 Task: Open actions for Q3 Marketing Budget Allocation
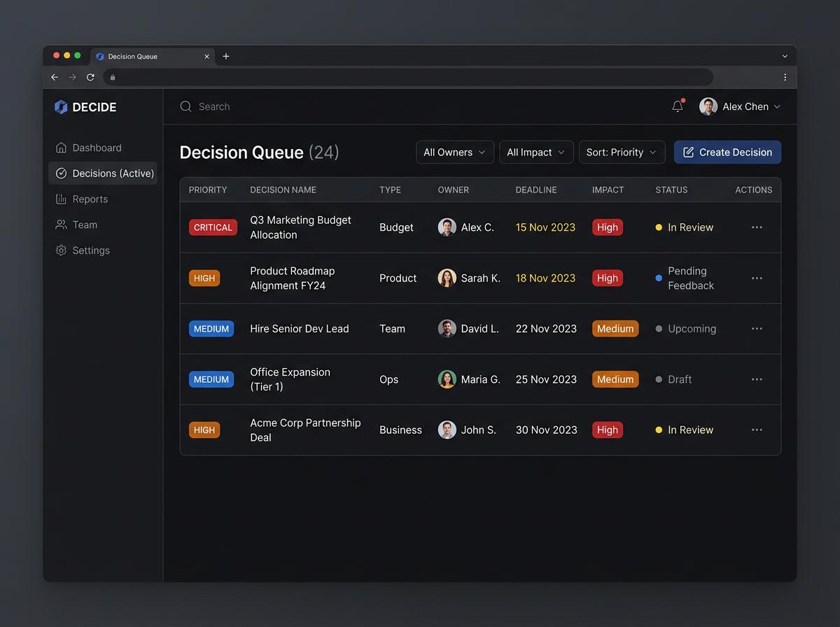pos(757,227)
